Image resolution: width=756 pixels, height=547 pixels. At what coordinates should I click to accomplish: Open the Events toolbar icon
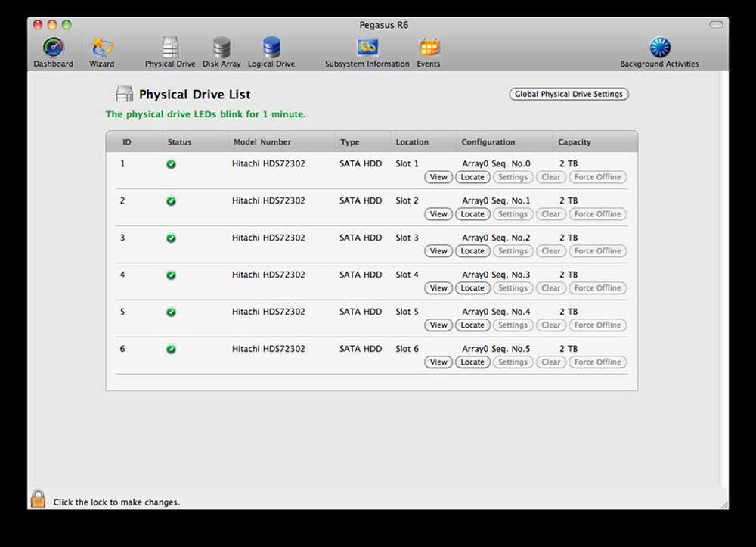click(x=429, y=52)
